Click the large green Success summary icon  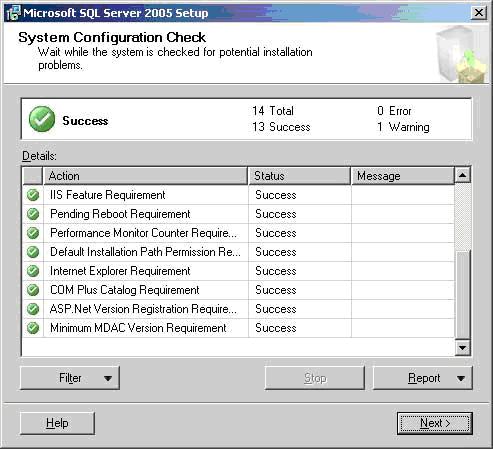pos(42,119)
